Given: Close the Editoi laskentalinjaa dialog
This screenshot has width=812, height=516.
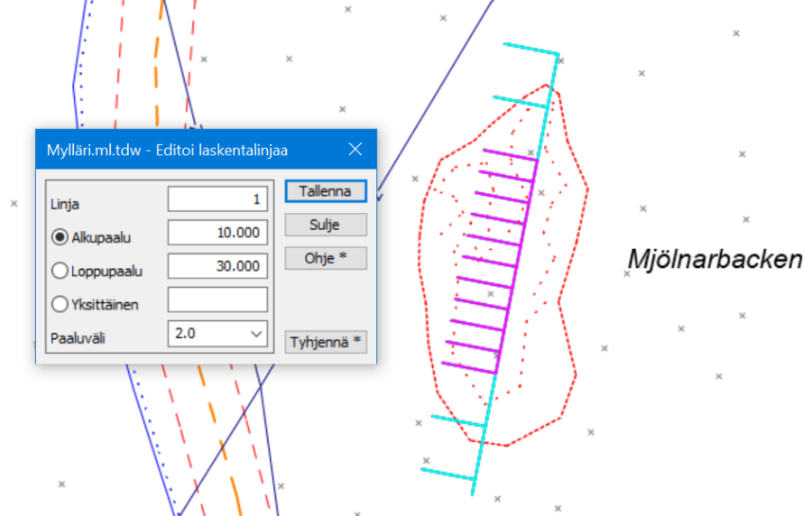Looking at the screenshot, I should coord(355,150).
